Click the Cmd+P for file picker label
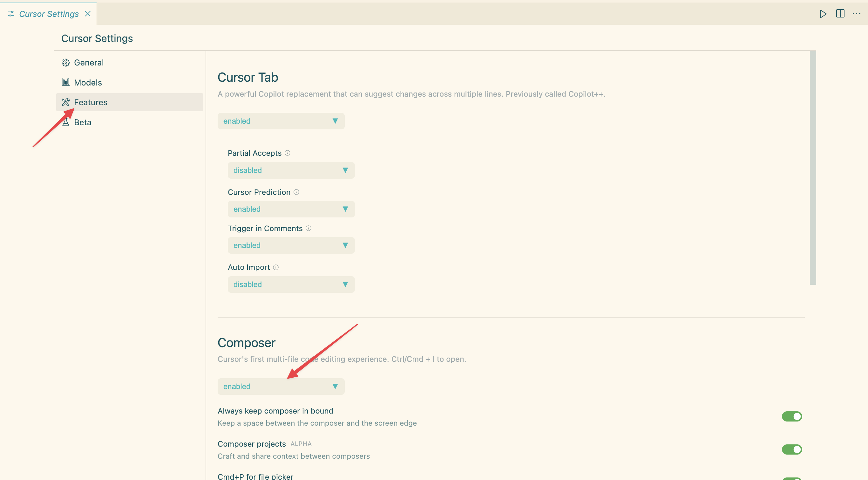 point(255,476)
